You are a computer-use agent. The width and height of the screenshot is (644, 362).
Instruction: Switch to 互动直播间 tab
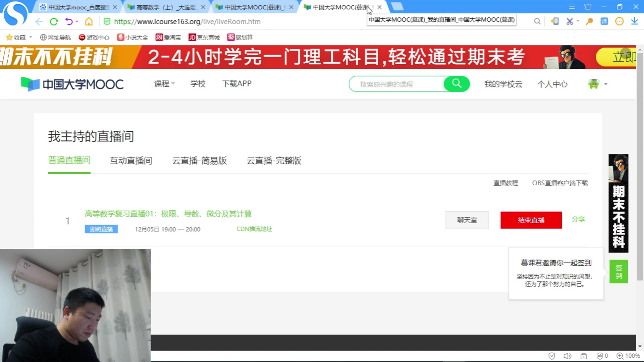131,161
